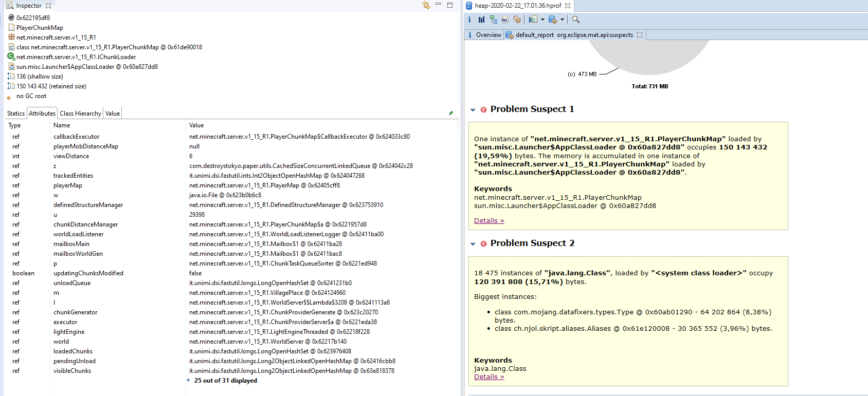Image resolution: width=868 pixels, height=396 pixels.
Task: Switch to the Statics tab
Action: point(15,114)
